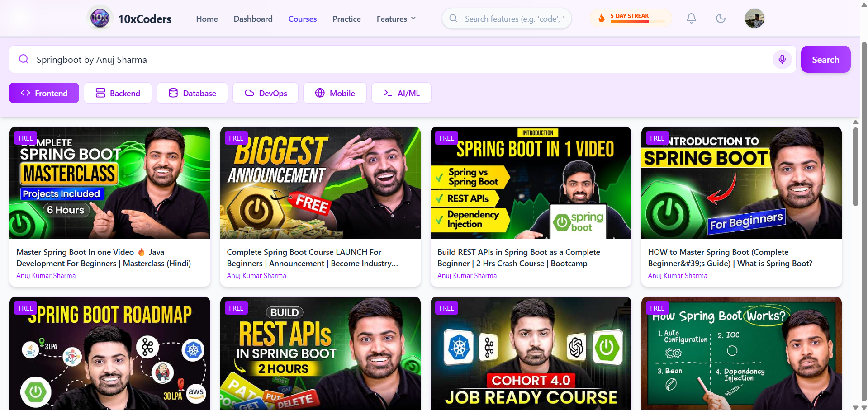868x410 pixels.
Task: Go to the Home page
Action: pos(207,19)
